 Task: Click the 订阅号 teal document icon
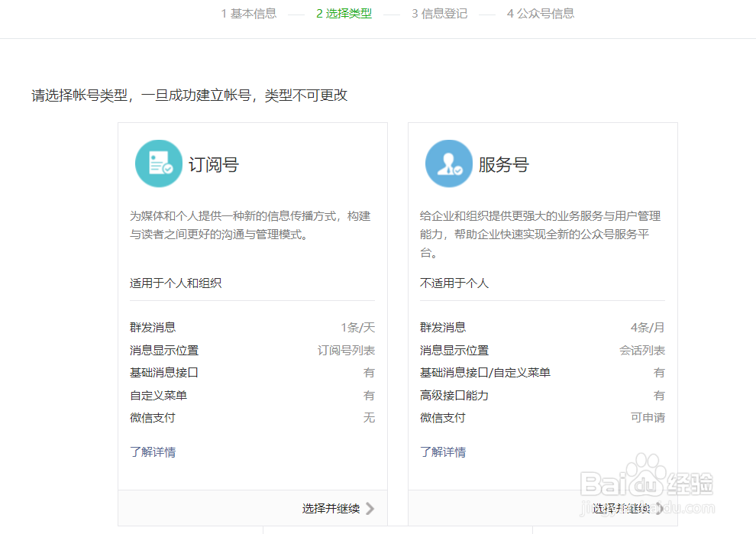click(158, 163)
